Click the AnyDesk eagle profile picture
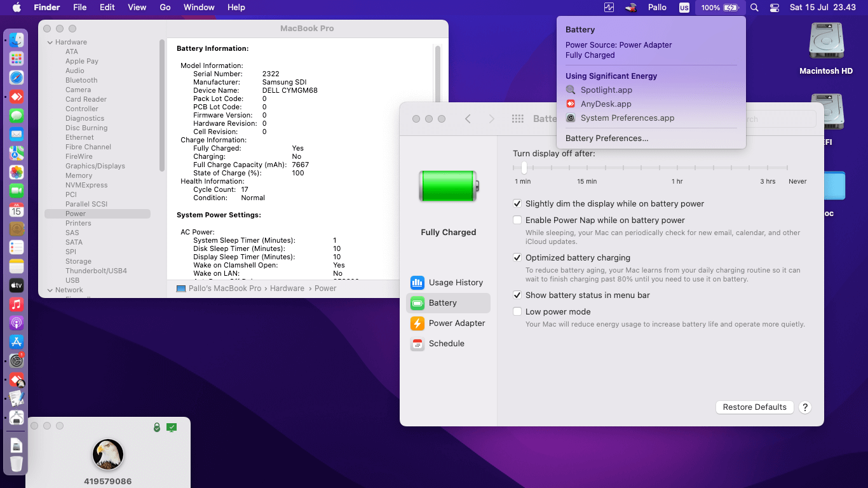Screen dimensions: 868x488 108,454
